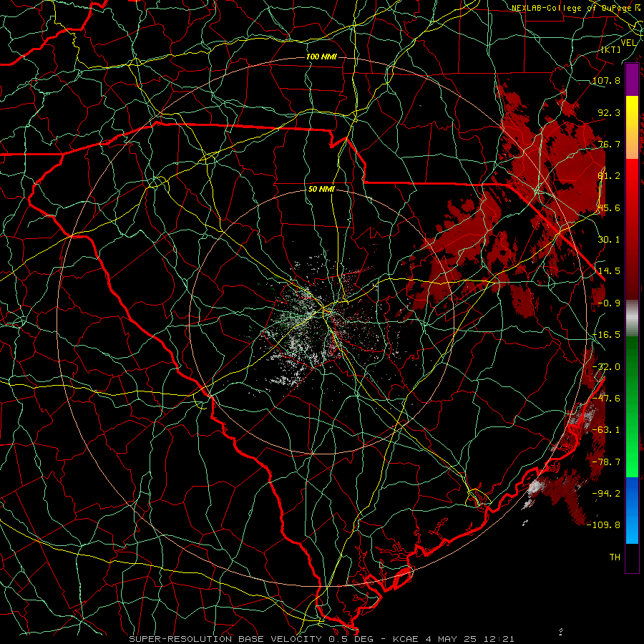Select the 30.1 legend value
The image size is (644, 644).
click(x=609, y=240)
